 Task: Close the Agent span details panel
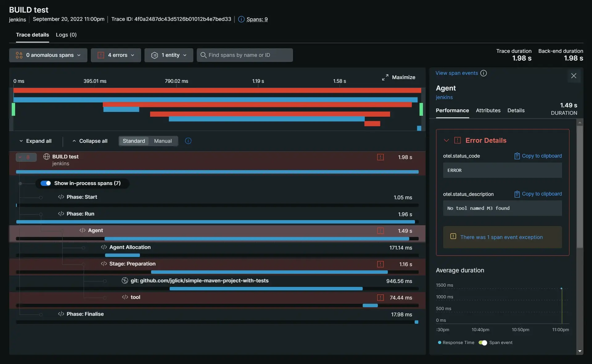pos(573,76)
